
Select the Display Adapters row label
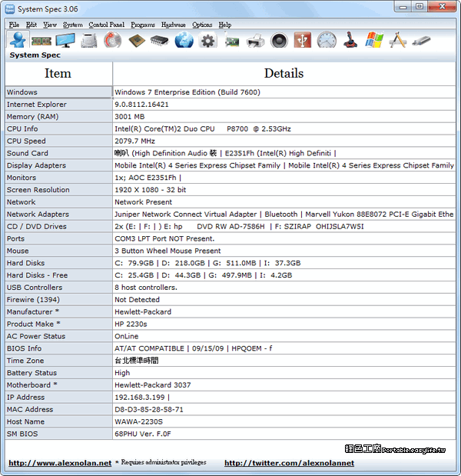click(58, 165)
